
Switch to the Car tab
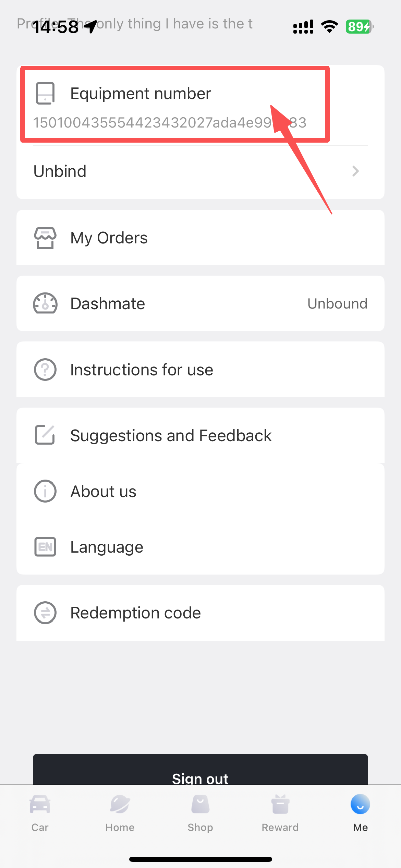click(x=40, y=813)
